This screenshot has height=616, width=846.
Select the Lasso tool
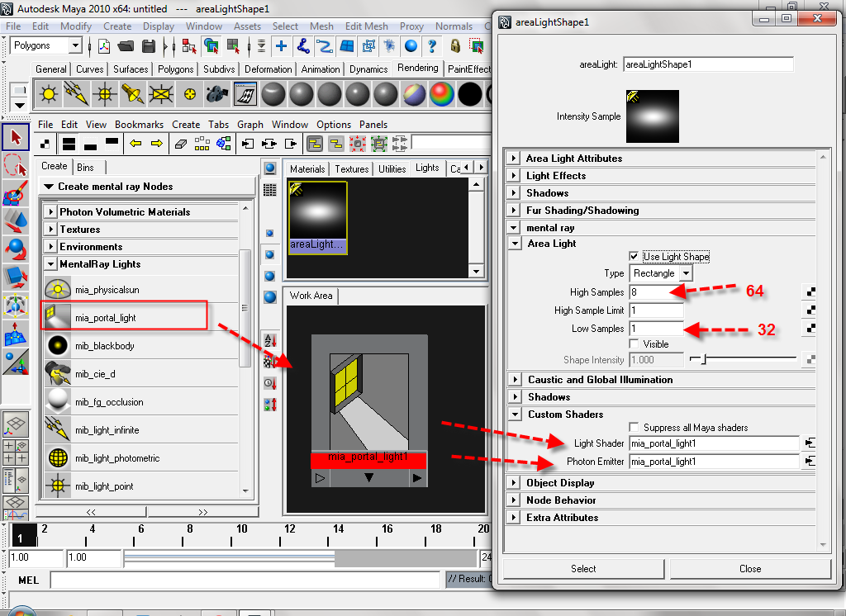point(16,166)
